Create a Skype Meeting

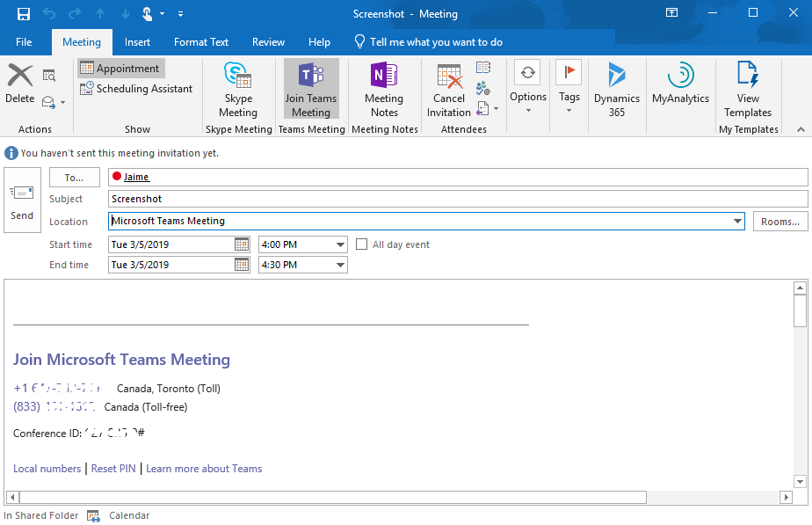pos(238,88)
